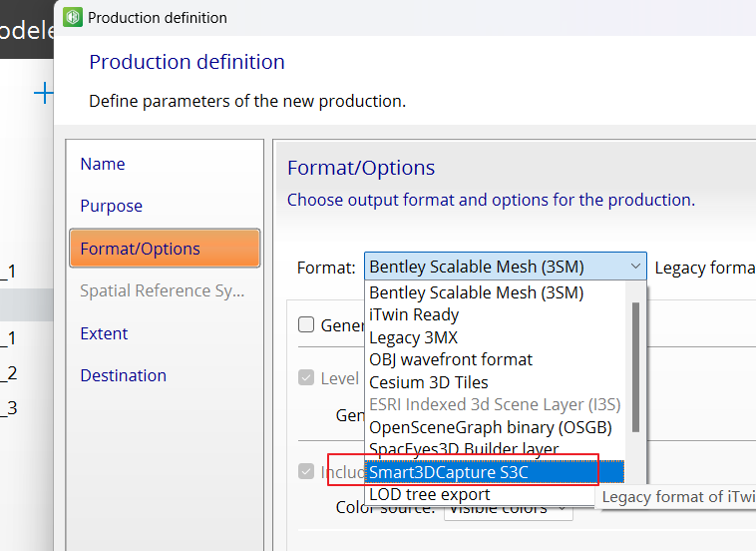Pick OBJ wavefront format
Viewport: 756px width, 551px height.
(451, 359)
